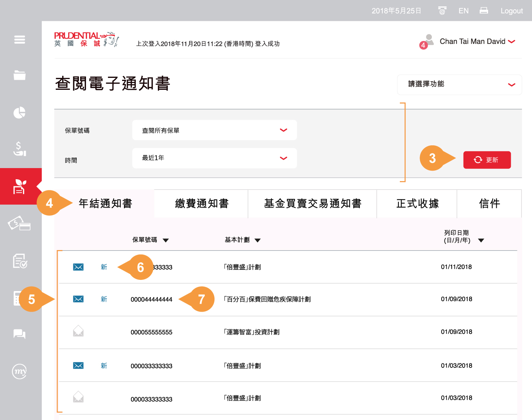Open the document checkmark sidebar icon
The width and height of the screenshot is (532, 420).
pyautogui.click(x=20, y=261)
